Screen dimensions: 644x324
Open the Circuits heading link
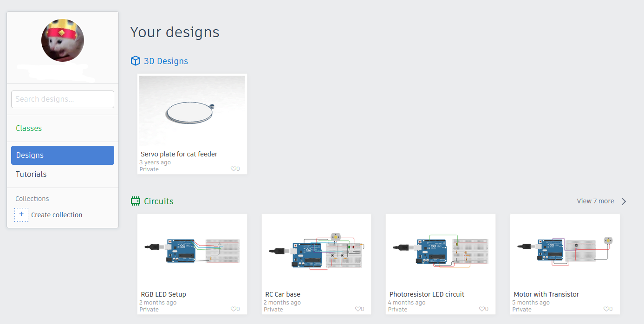(159, 201)
